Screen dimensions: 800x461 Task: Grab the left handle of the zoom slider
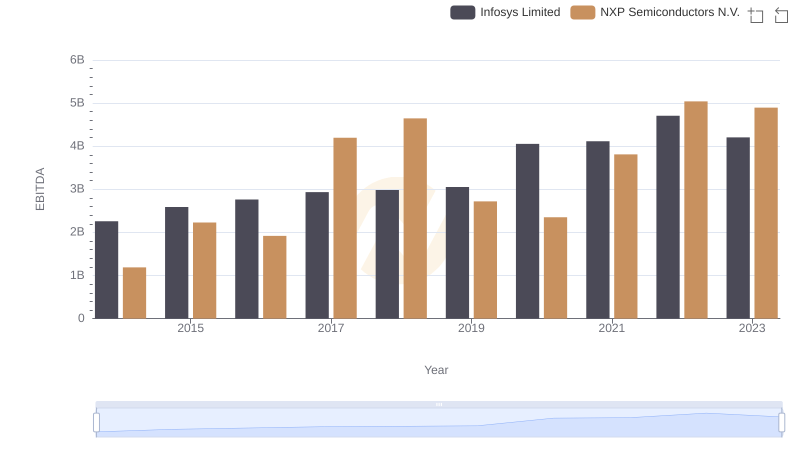[96, 422]
